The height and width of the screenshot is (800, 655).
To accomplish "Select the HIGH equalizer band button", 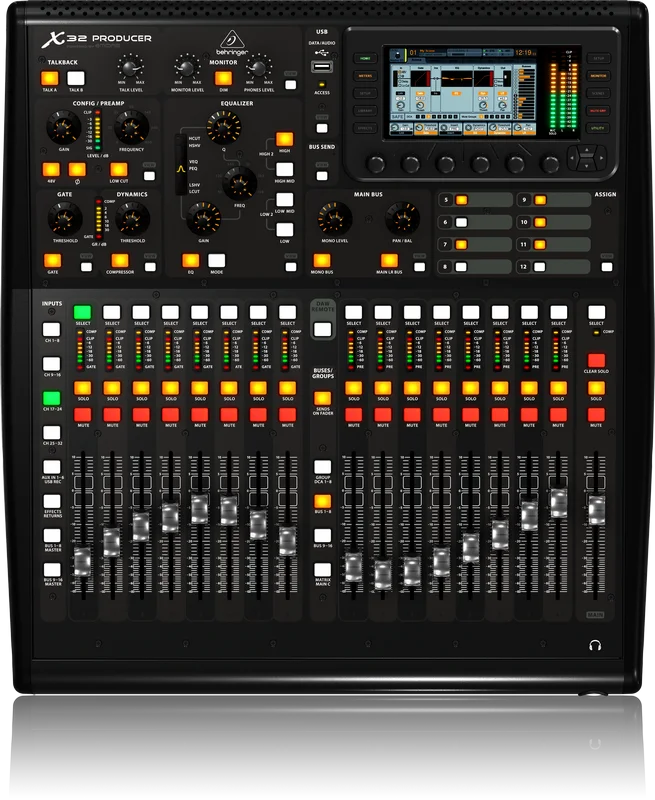I will [285, 139].
